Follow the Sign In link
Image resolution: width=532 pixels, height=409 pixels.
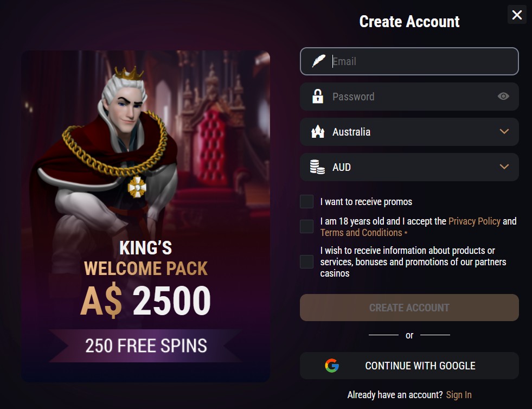pos(459,395)
